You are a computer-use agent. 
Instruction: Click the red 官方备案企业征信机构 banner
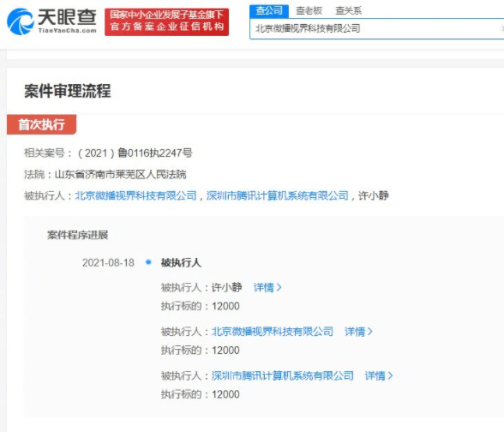pyautogui.click(x=167, y=22)
